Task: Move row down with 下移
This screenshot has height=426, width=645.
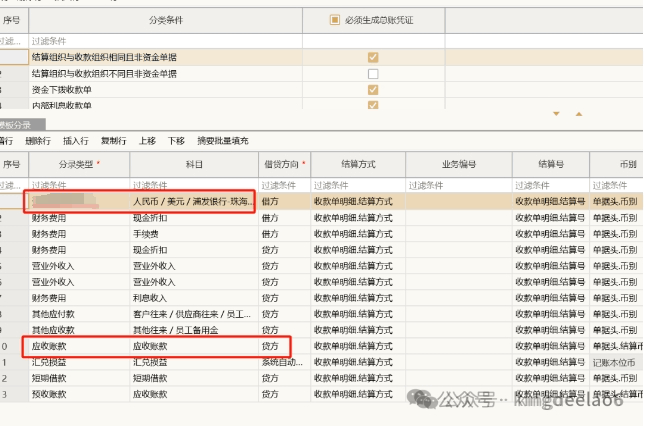Action: (176, 141)
